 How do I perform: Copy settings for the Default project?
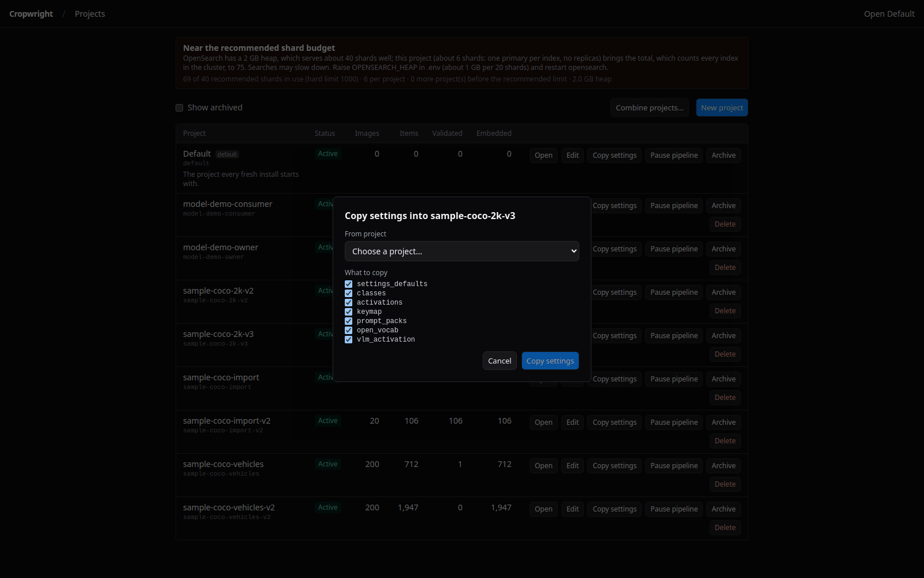614,155
